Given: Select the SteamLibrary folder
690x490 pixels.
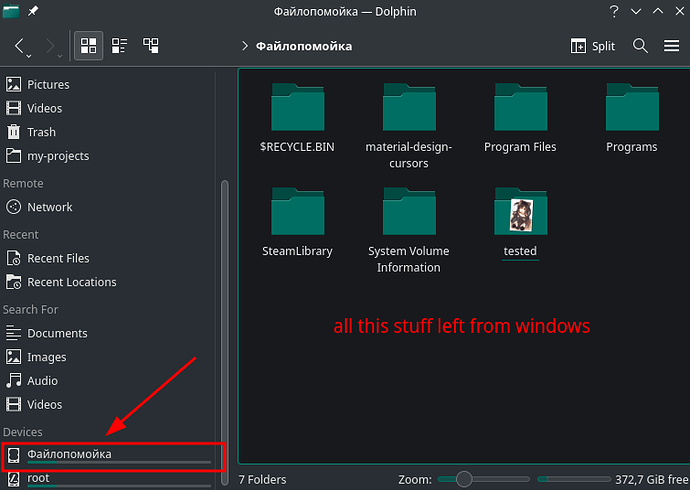Looking at the screenshot, I should (297, 223).
